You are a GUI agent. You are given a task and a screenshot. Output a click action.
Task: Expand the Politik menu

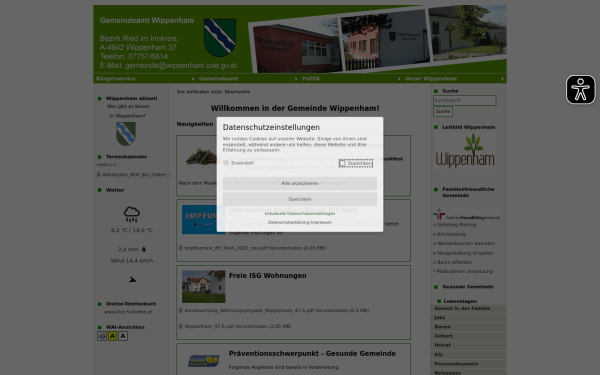pos(351,78)
